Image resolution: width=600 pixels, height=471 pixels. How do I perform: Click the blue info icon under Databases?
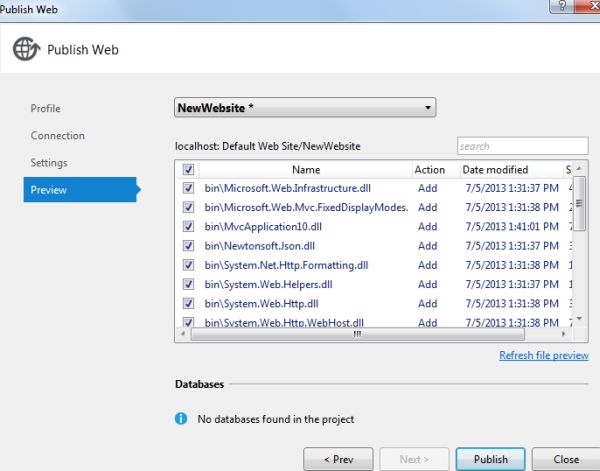181,419
